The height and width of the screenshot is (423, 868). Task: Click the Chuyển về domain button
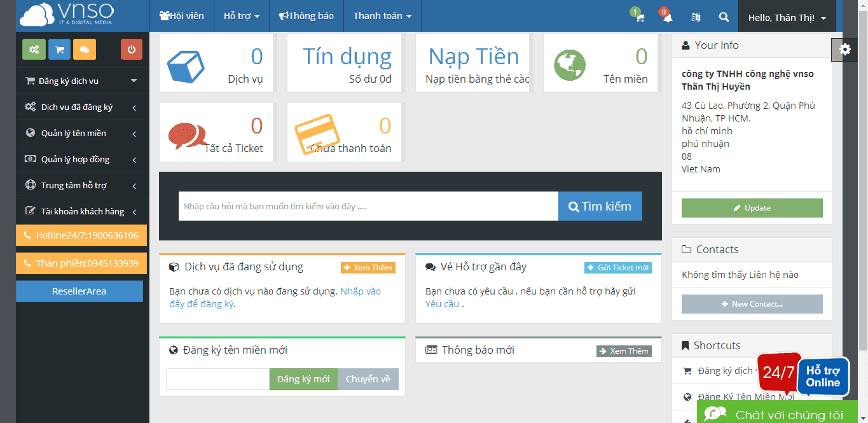click(x=368, y=379)
